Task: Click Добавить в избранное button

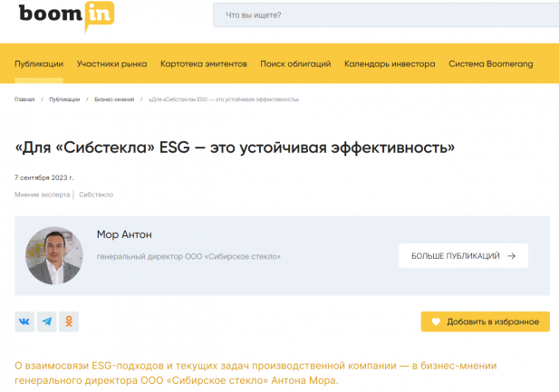Action: 486,321
